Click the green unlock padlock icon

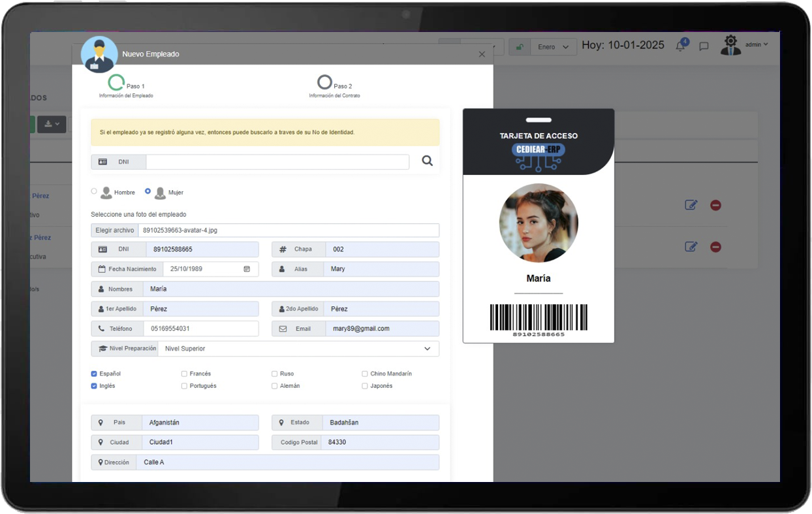click(x=520, y=47)
